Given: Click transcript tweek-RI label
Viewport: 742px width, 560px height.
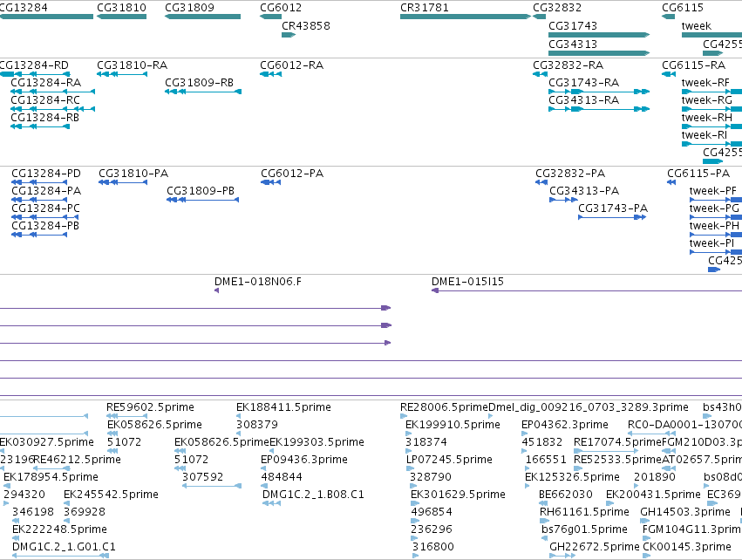Looking at the screenshot, I should click(x=705, y=135).
